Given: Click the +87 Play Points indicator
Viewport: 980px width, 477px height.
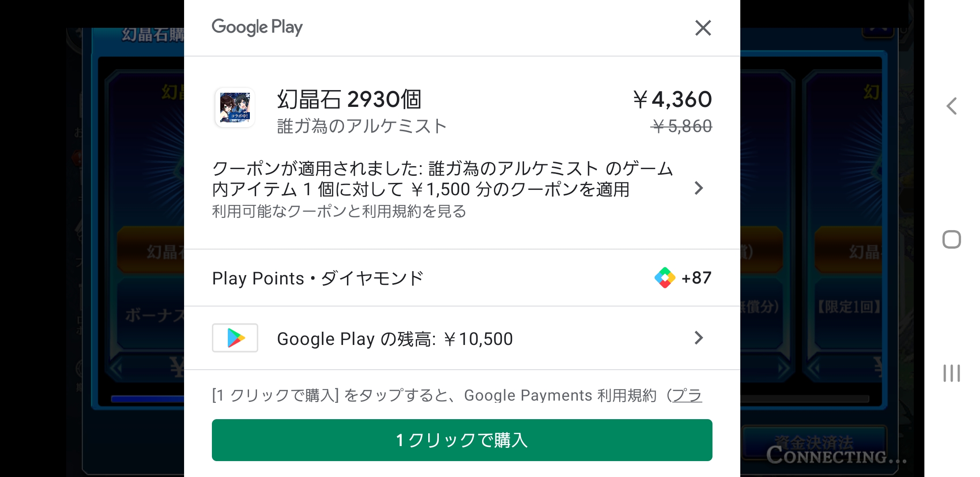Looking at the screenshot, I should (x=696, y=278).
